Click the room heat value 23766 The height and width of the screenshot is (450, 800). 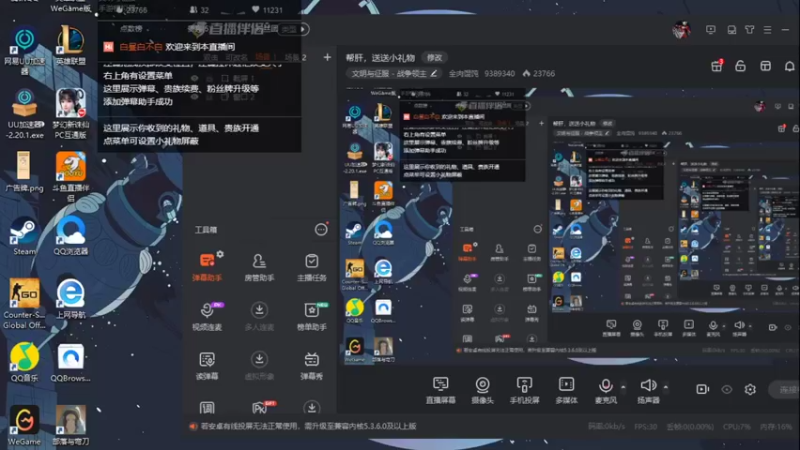(x=544, y=73)
